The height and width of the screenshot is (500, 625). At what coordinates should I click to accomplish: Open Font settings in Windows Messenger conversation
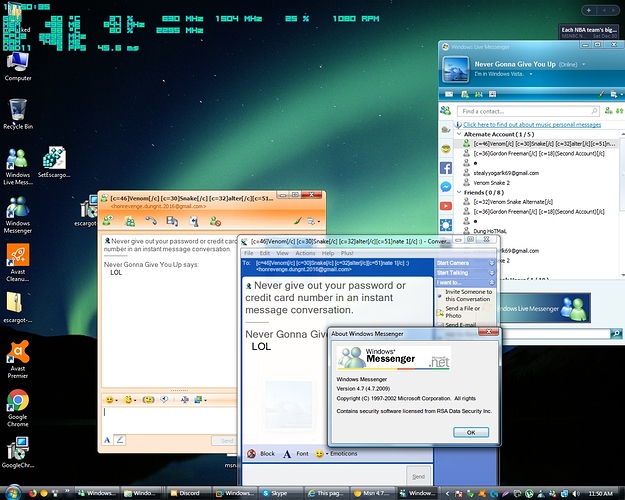296,454
